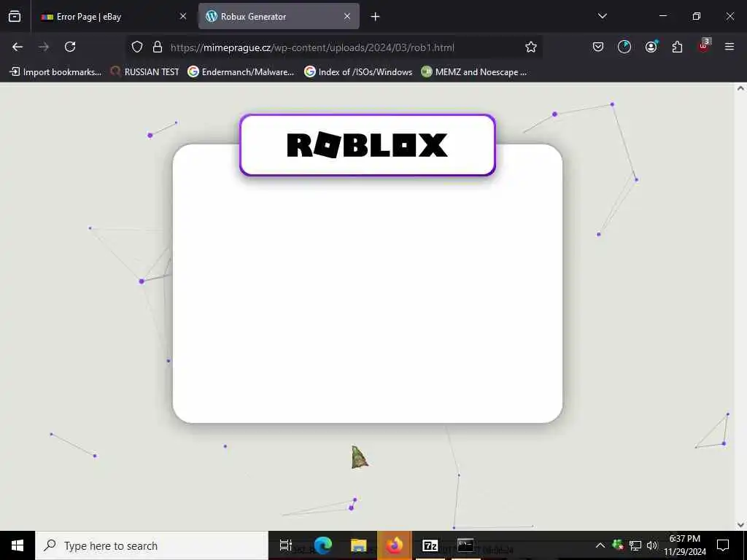Open clock showing 6:37 PM
747x560 pixels.
pos(684,545)
